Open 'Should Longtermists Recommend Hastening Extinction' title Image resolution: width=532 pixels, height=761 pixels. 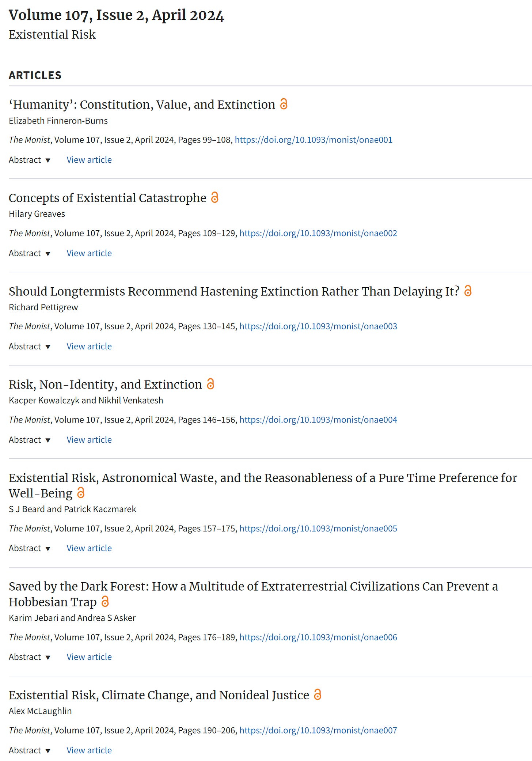tap(234, 291)
